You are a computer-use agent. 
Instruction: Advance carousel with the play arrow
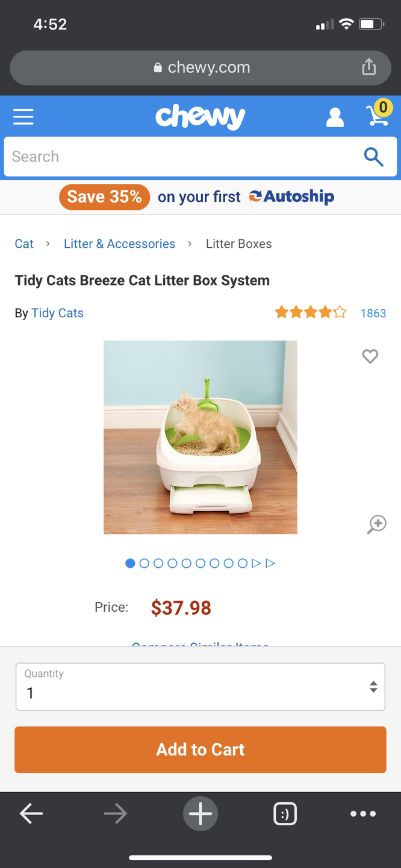256,563
